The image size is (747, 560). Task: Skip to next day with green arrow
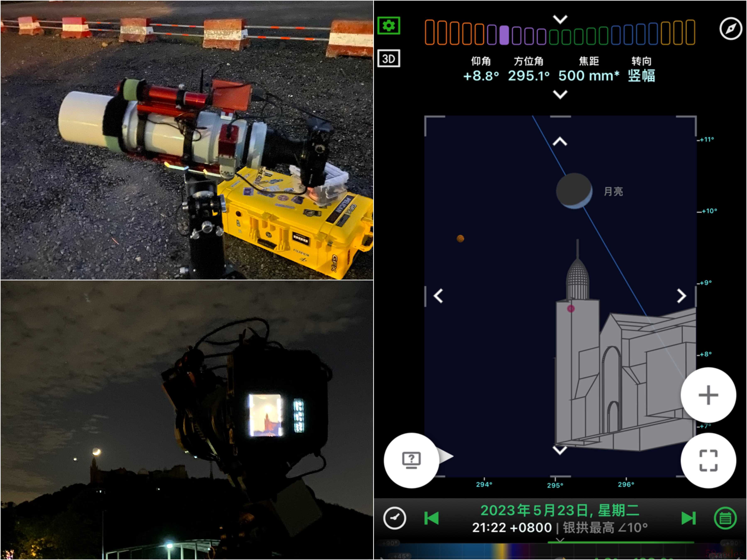point(688,518)
